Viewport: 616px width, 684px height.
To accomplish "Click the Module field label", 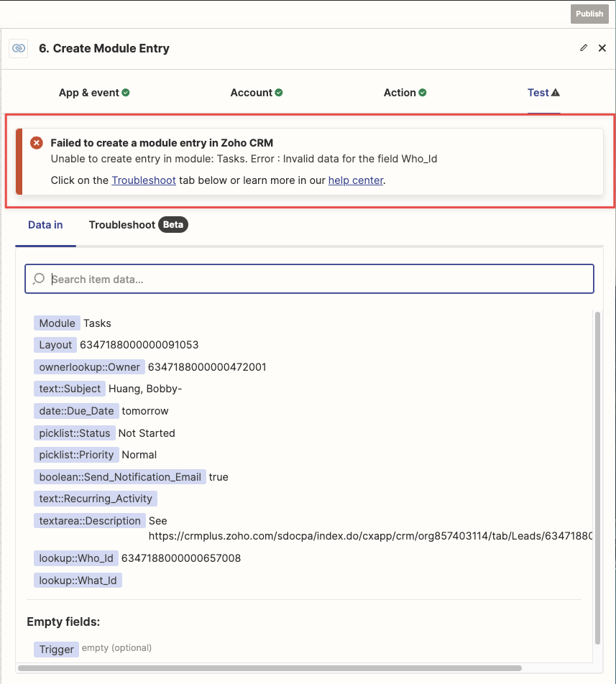I will [x=58, y=323].
